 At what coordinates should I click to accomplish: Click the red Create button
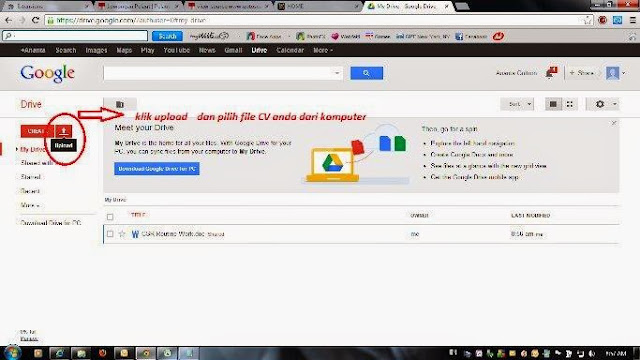37,131
